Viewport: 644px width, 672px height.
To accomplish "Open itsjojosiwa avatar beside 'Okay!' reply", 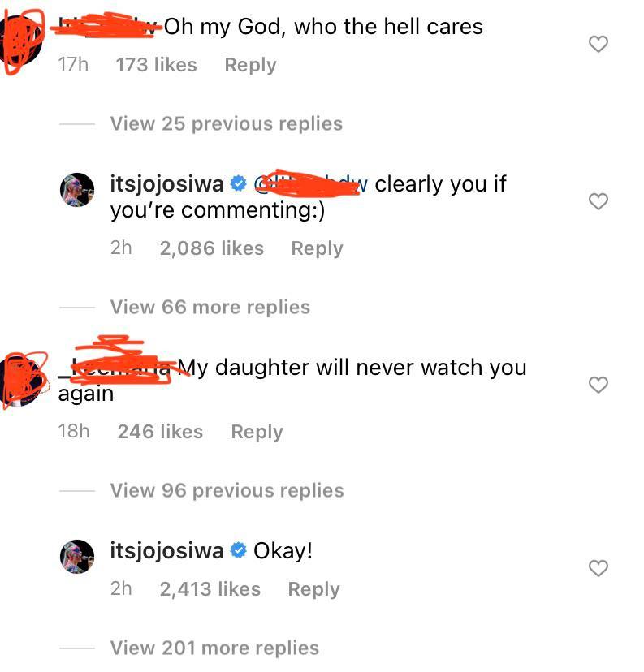I will pyautogui.click(x=77, y=557).
